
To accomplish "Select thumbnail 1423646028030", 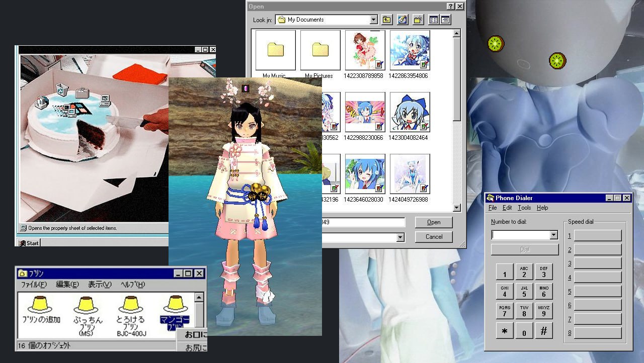I will [x=365, y=174].
